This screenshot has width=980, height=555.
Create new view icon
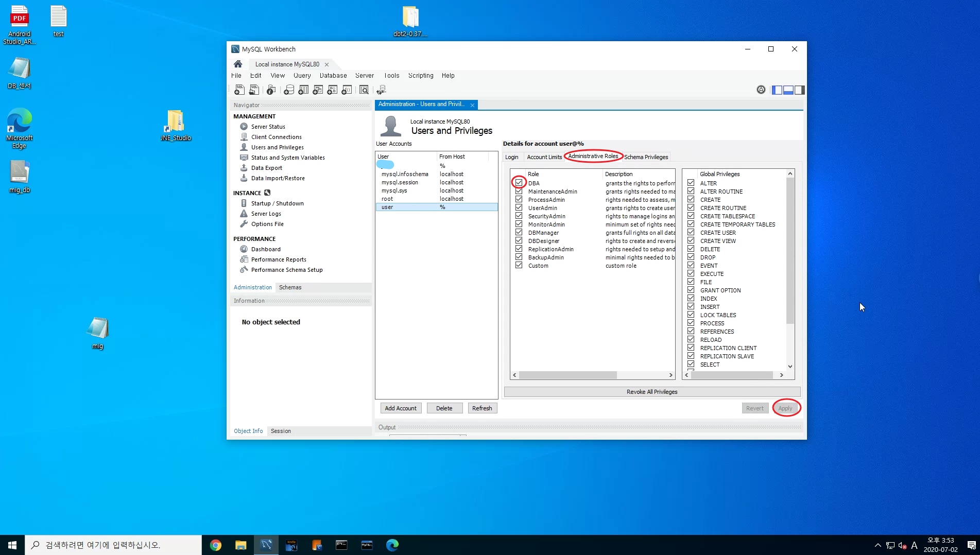pos(318,90)
